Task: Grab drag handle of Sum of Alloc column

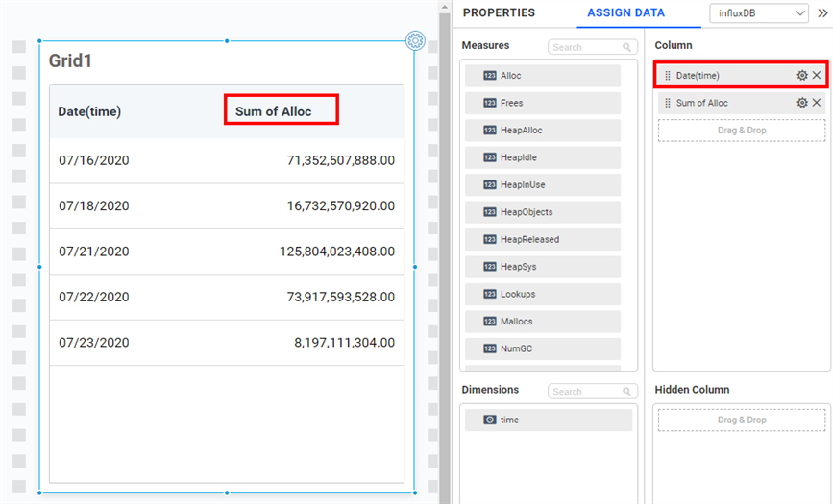Action: click(x=668, y=103)
